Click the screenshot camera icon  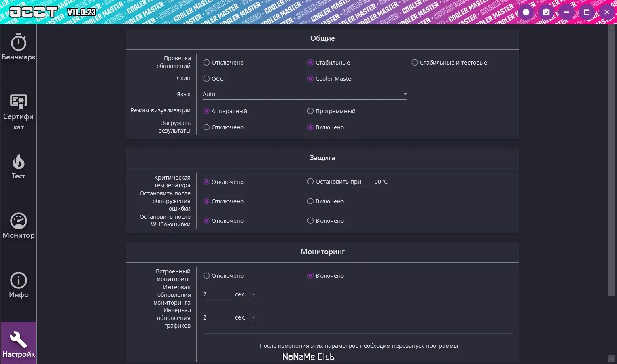(546, 12)
